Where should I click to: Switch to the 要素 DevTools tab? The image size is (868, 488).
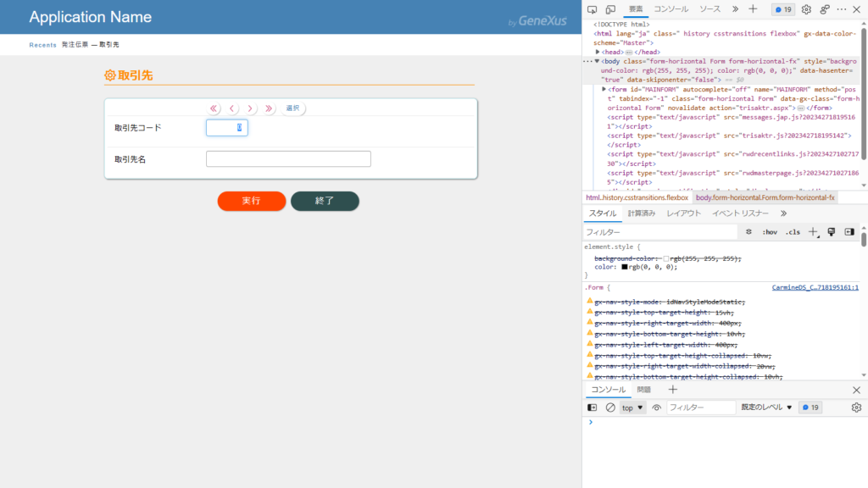(636, 9)
